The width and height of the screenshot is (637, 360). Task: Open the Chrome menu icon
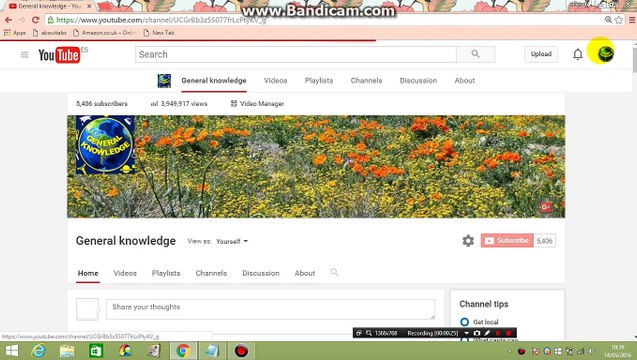(632, 20)
